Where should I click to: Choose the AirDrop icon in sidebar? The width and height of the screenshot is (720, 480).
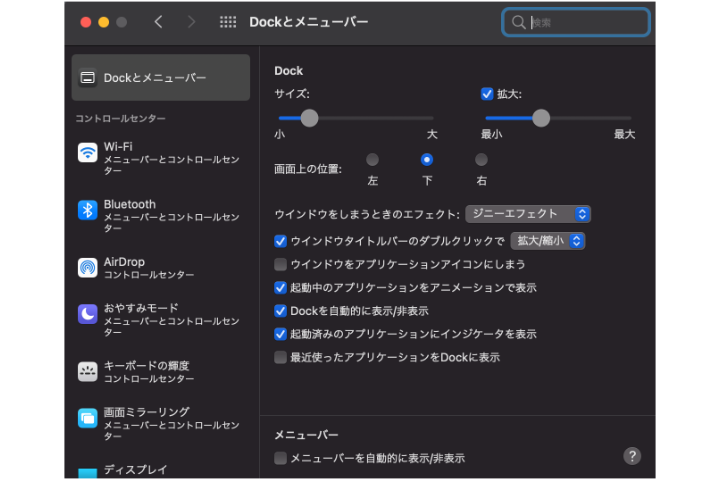point(87,268)
